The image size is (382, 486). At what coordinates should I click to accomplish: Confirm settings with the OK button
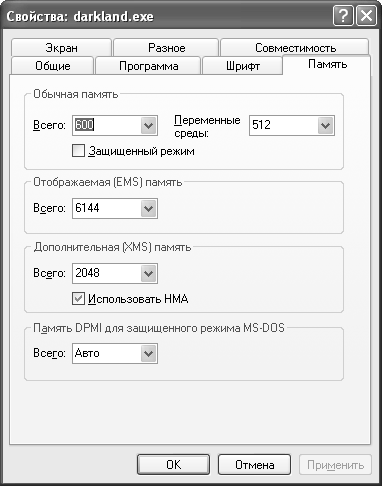173,464
